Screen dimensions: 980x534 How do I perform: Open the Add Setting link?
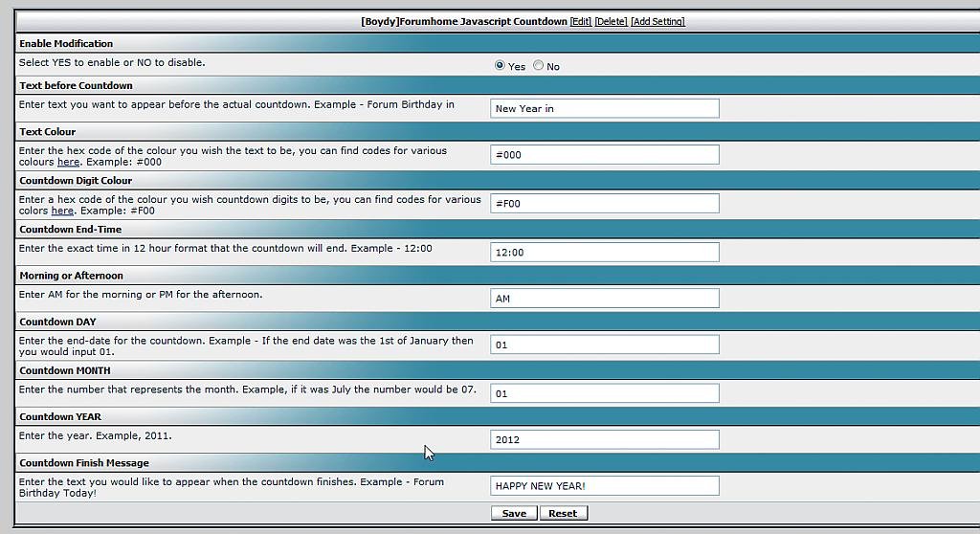(657, 21)
